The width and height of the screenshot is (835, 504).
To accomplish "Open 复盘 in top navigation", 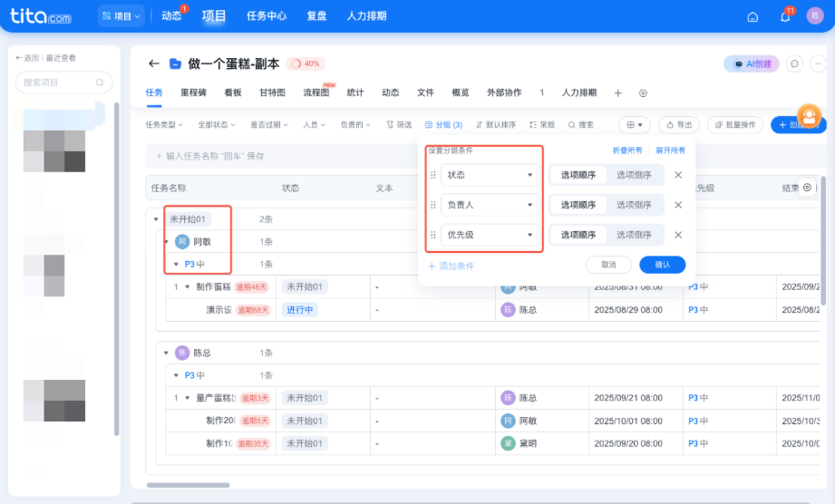I will (x=316, y=16).
